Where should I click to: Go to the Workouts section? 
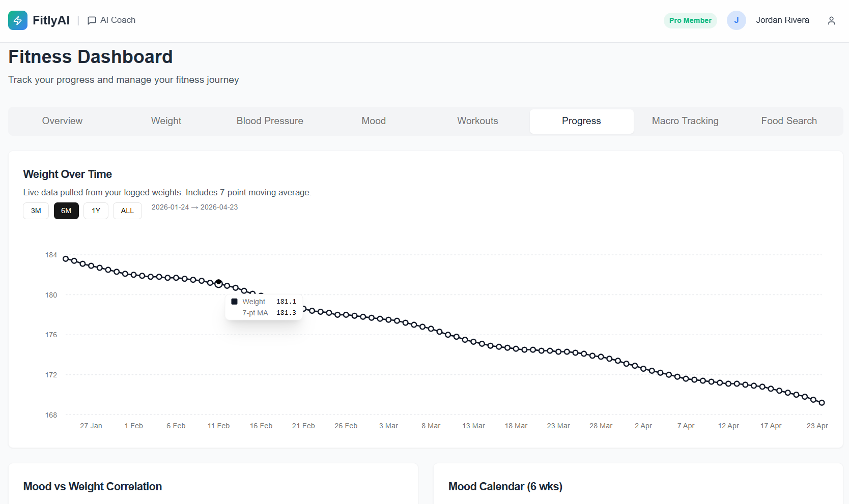(x=477, y=121)
